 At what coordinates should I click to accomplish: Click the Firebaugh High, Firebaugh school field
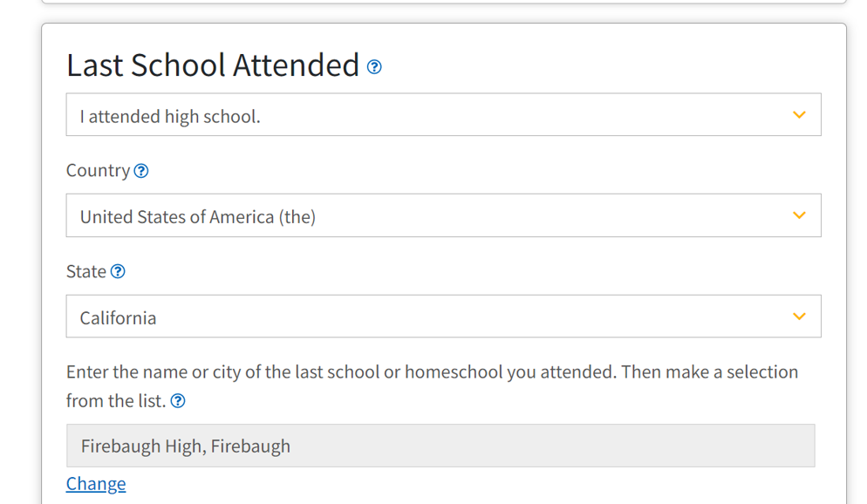[x=440, y=446]
